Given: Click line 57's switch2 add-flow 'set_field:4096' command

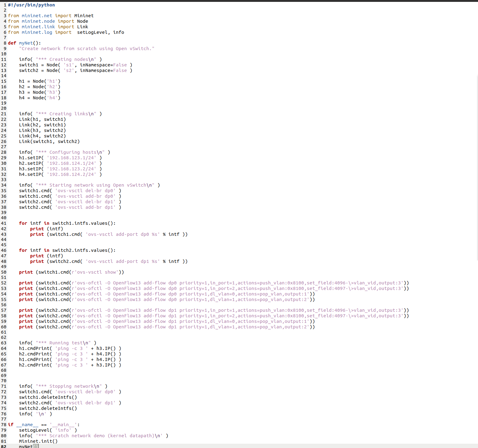Looking at the screenshot, I should (214, 310).
